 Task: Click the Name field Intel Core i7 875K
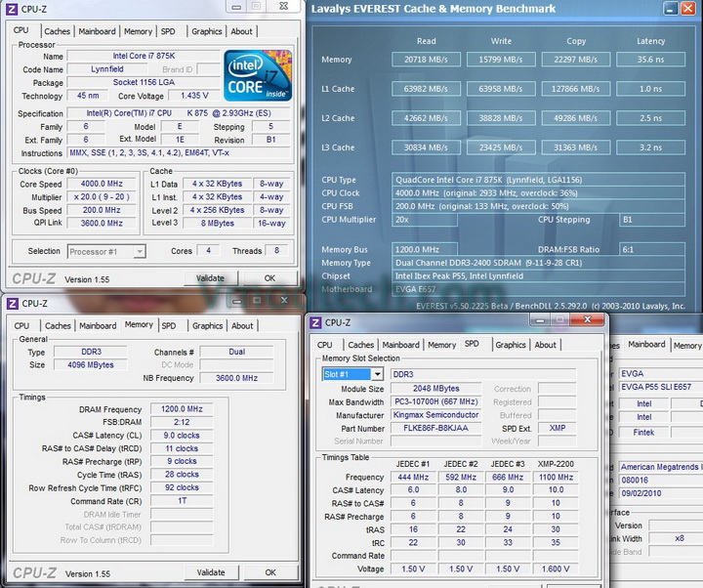tap(144, 56)
